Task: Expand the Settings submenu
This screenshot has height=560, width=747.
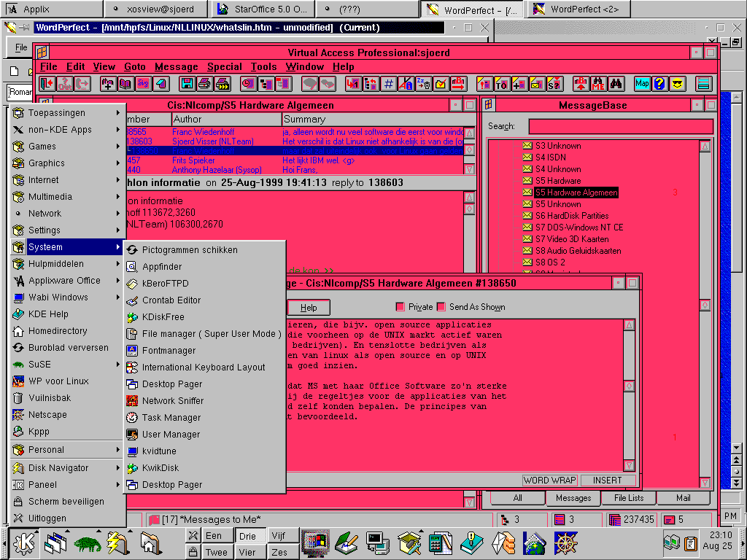Action: (x=66, y=230)
